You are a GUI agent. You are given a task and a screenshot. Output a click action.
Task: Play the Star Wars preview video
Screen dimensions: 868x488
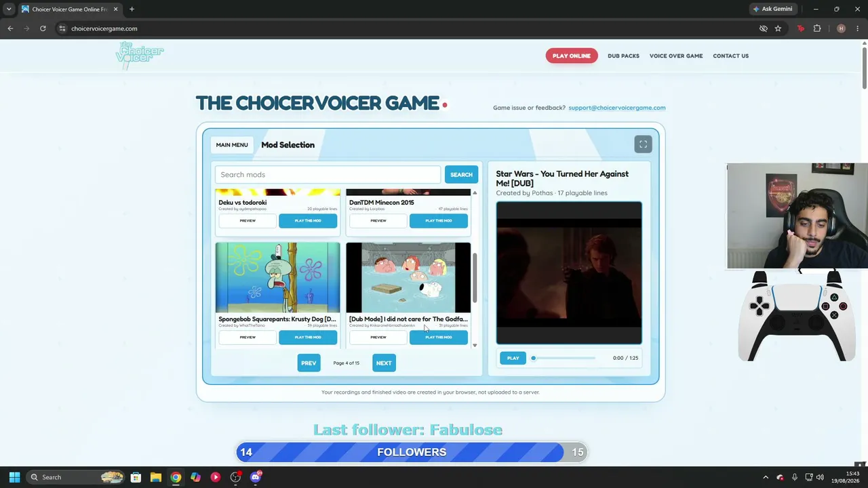pos(513,358)
